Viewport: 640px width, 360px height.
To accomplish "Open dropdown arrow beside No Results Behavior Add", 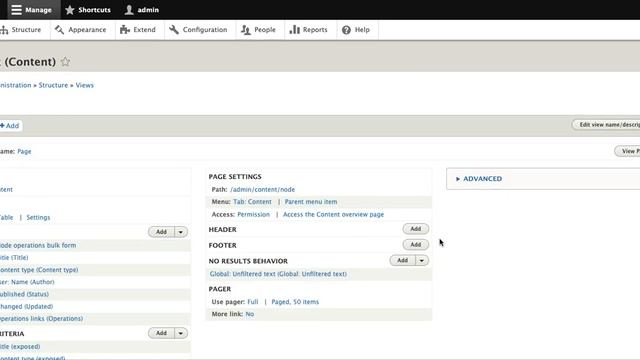I will point(422,260).
